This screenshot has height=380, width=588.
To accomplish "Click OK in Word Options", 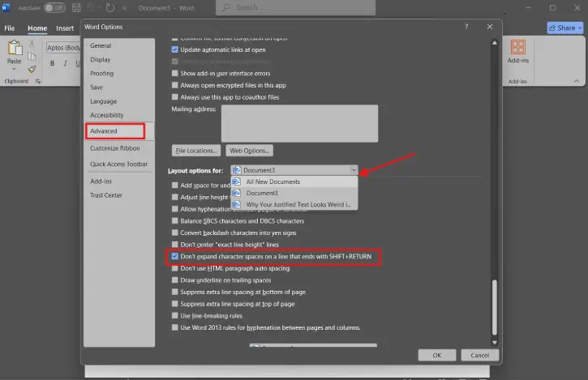I will pos(437,355).
